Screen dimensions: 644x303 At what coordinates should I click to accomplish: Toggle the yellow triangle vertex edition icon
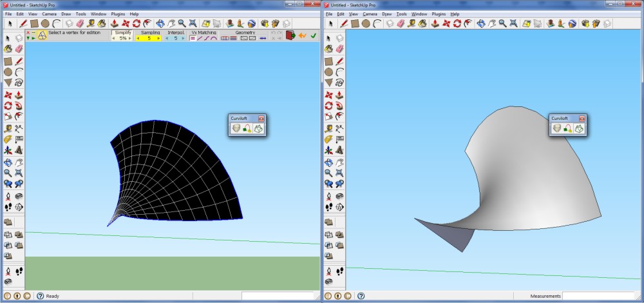(x=42, y=35)
